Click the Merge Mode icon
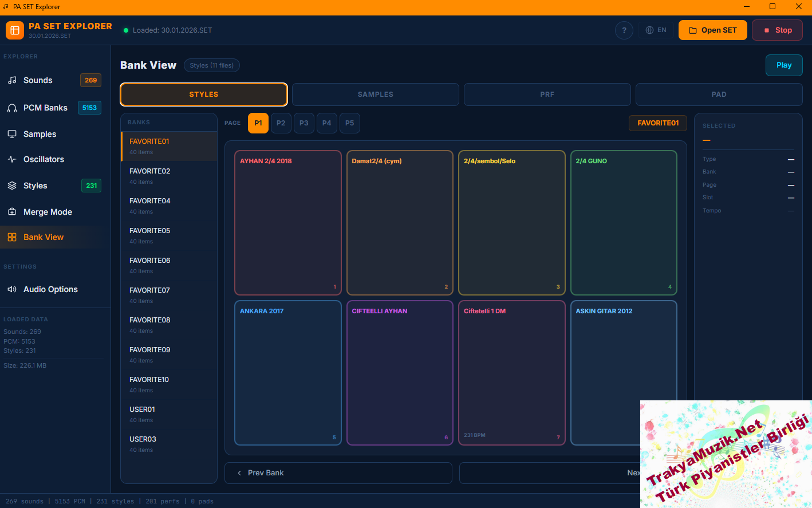The height and width of the screenshot is (508, 812). 12,212
